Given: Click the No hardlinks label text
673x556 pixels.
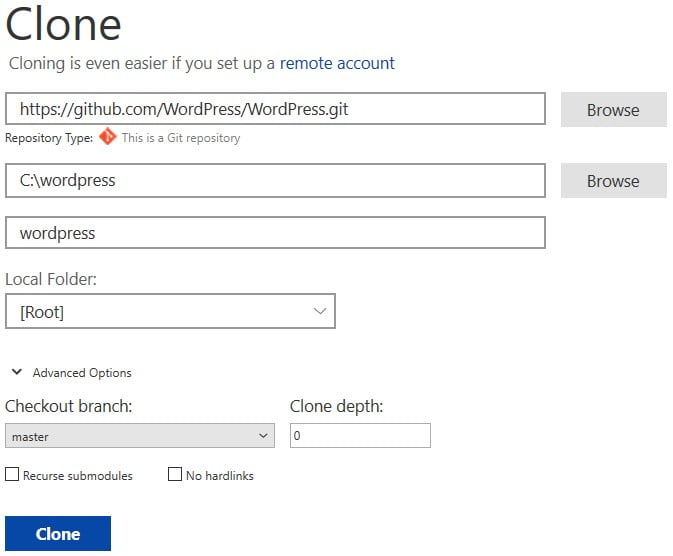Looking at the screenshot, I should pos(220,476).
